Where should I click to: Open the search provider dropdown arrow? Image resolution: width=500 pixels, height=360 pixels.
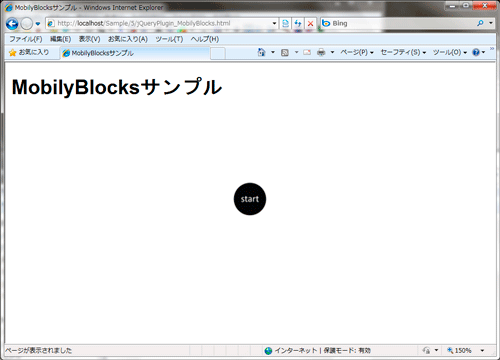pos(491,23)
